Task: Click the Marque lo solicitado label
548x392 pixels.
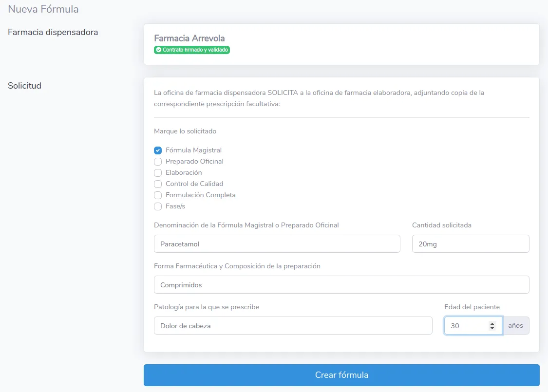Action: pos(185,131)
